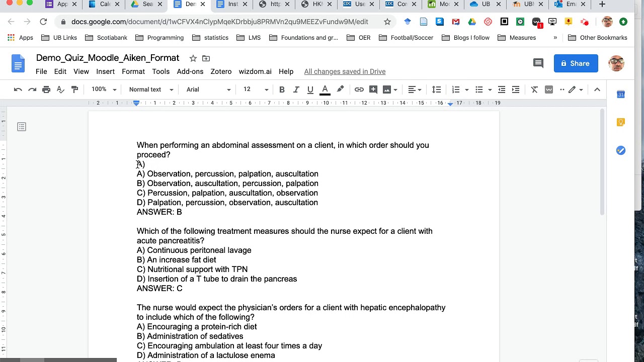This screenshot has height=362, width=644.
Task: Open Other Bookmarks folder
Action: [x=598, y=38]
